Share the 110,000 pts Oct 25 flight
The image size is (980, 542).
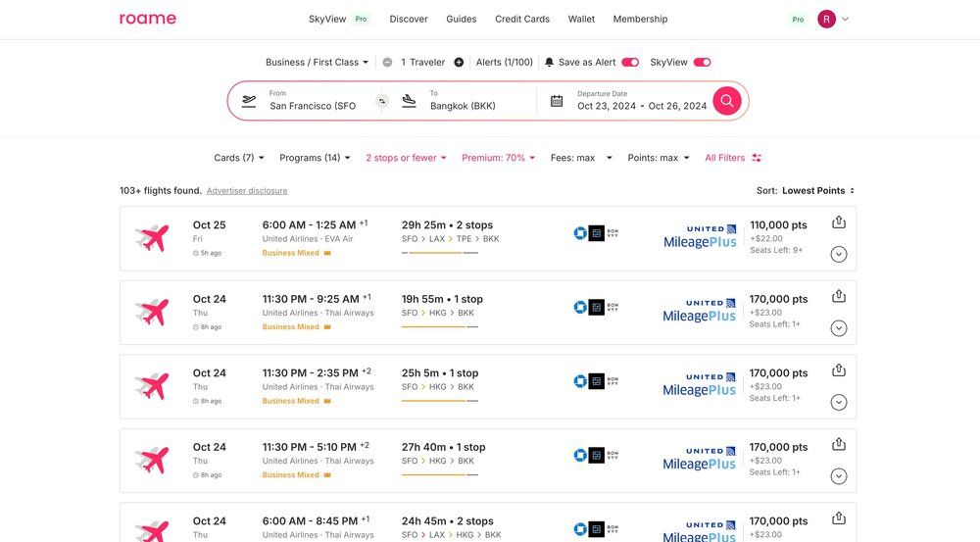pos(839,222)
